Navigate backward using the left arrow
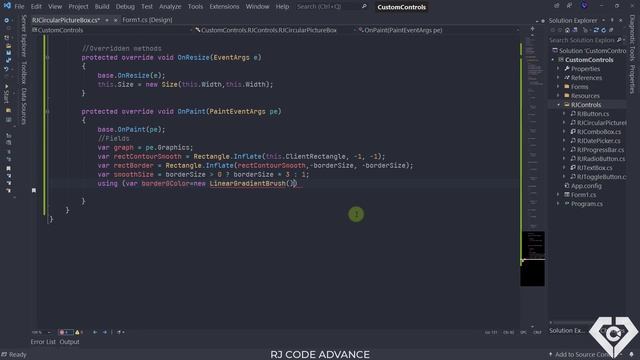 point(95,332)
